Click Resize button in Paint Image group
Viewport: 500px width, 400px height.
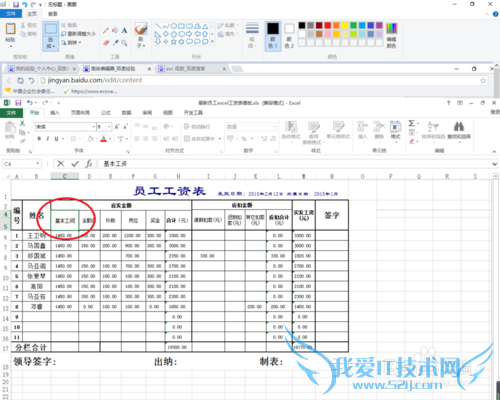pos(79,34)
